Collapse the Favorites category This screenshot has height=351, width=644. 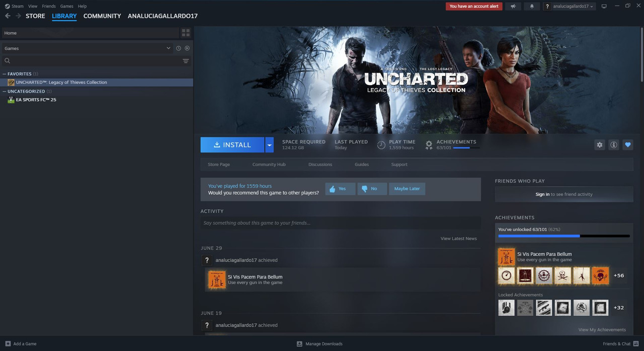4,74
